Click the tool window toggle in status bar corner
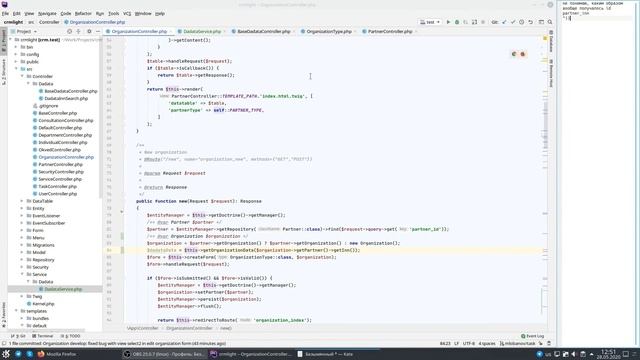Screen dimensions: 640x360 pos(4,344)
